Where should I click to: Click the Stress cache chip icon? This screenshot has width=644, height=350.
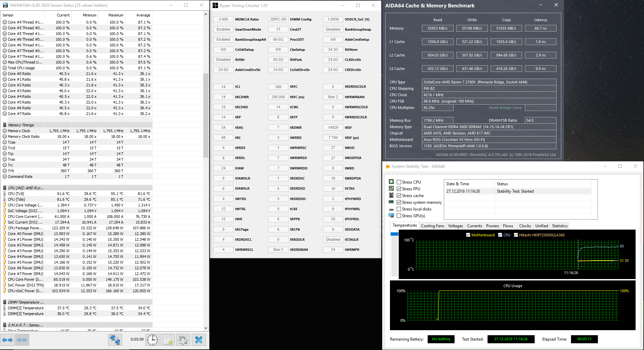click(x=391, y=195)
